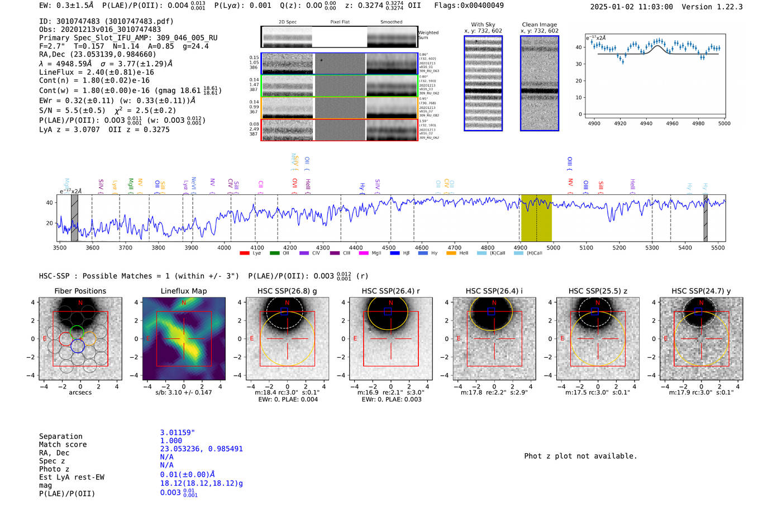Open the HSC SSP(25.5) z cutout
The width and height of the screenshot is (782, 532).
tap(598, 338)
